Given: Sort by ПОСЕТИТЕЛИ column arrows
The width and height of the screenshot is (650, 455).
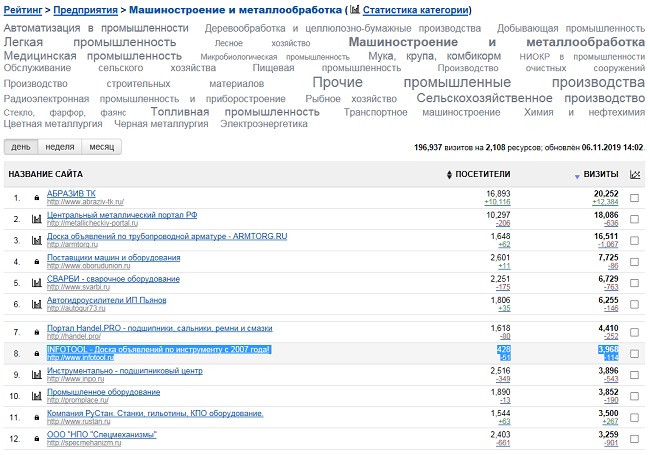Looking at the screenshot, I should pos(449,175).
